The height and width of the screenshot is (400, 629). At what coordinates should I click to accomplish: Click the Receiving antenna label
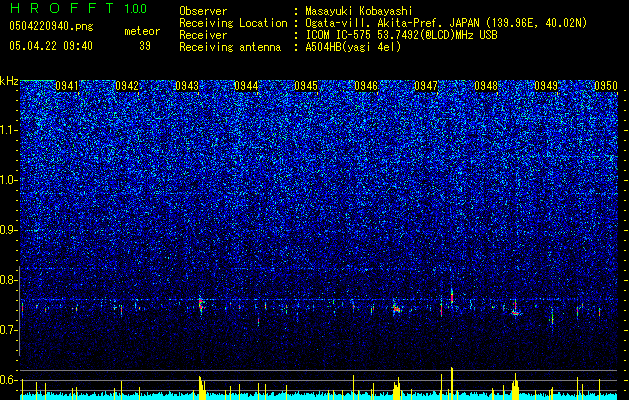(230, 47)
